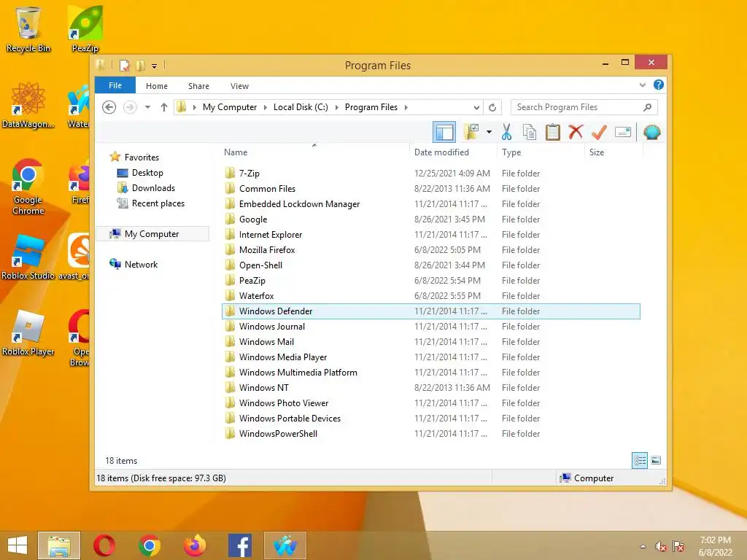Viewport: 747px width, 560px height.
Task: Click the Recycle Bin desktop icon
Action: (28, 29)
